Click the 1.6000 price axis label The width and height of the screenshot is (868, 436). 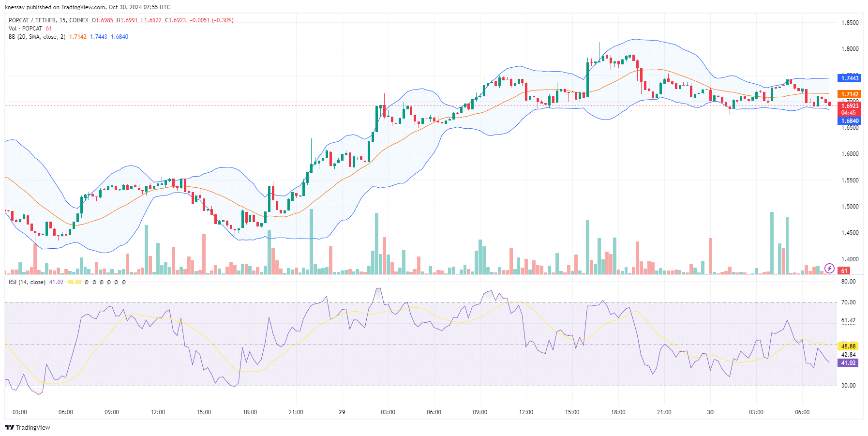(x=850, y=154)
